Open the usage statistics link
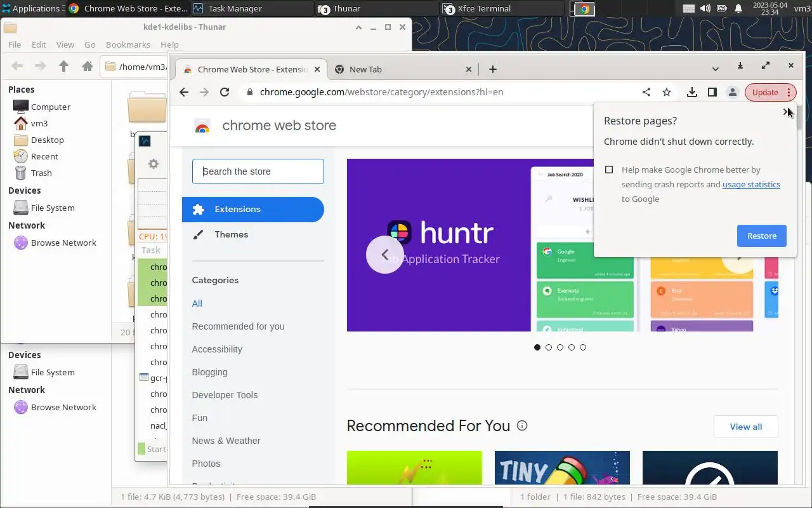 pos(751,184)
